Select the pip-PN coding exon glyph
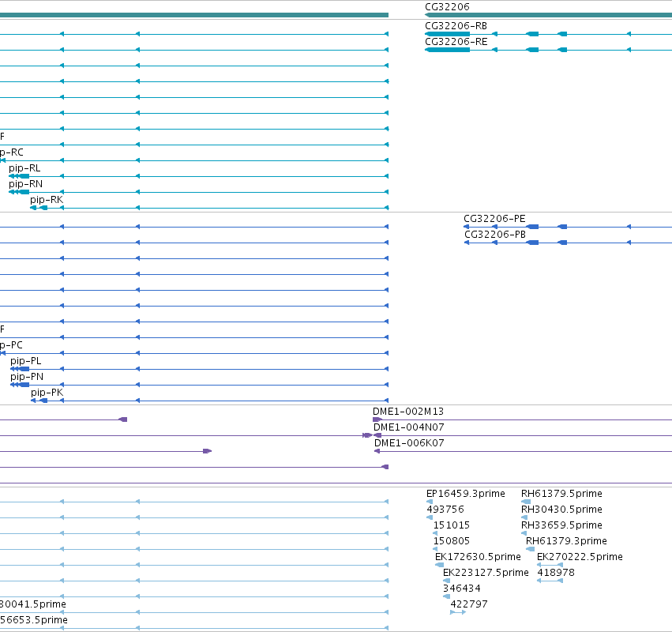This screenshot has height=632, width=672. point(20,385)
